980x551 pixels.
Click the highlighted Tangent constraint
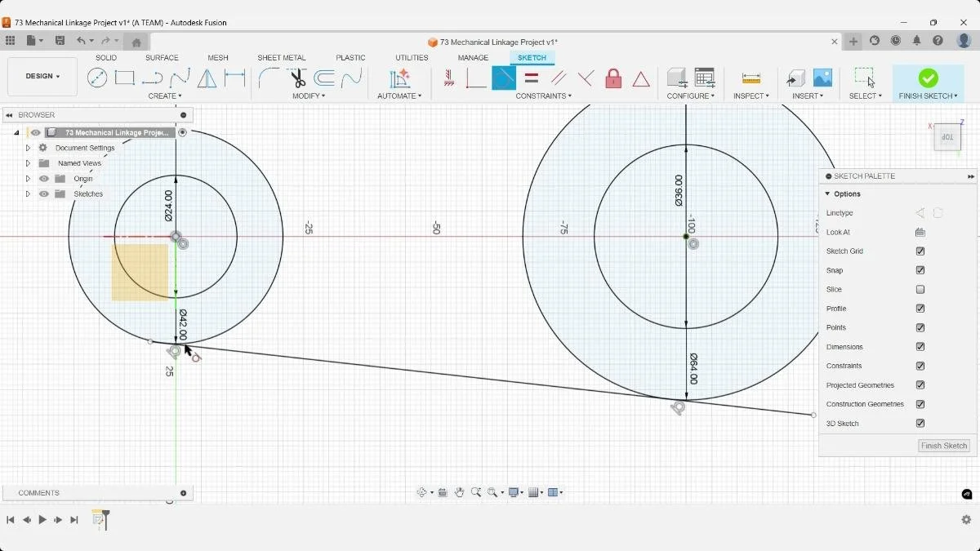pos(504,78)
